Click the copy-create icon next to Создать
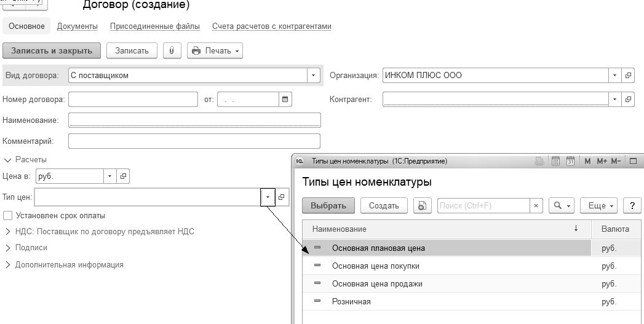This screenshot has height=324, width=644. pos(422,206)
